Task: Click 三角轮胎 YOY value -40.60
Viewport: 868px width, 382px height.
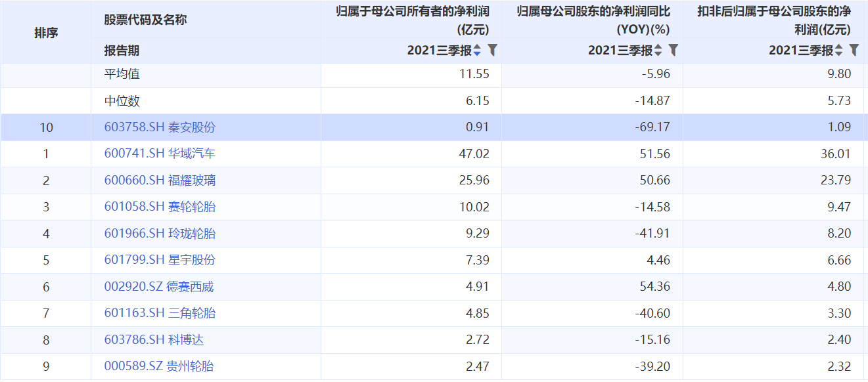Action: coord(652,313)
